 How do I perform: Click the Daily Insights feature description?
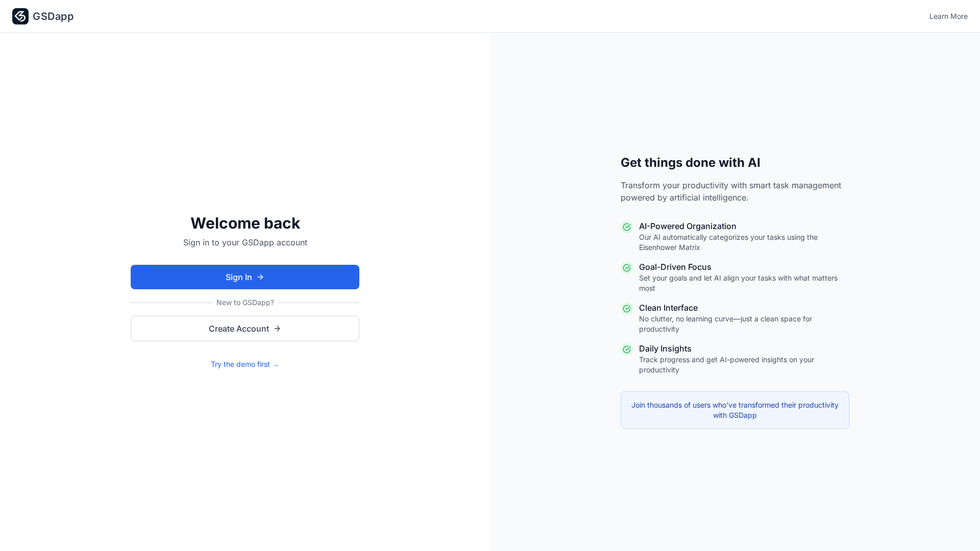click(727, 365)
